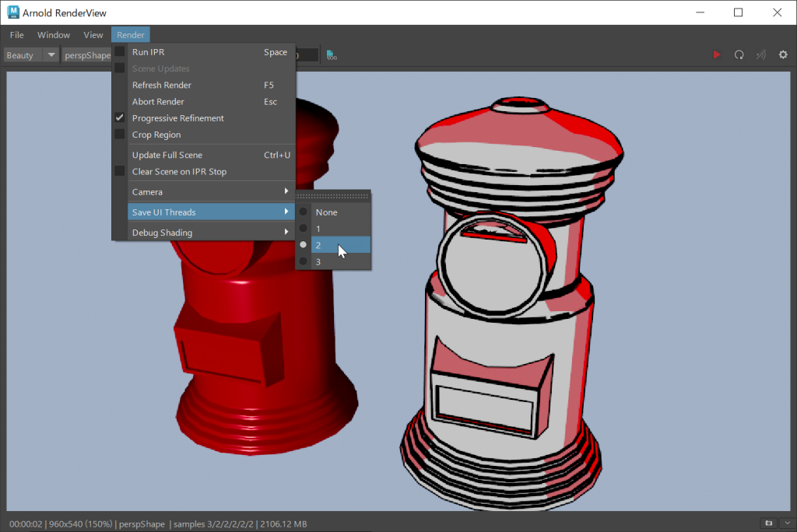Viewport: 797px width, 532px height.
Task: Minimize the Arnold RenderView window
Action: tap(700, 12)
